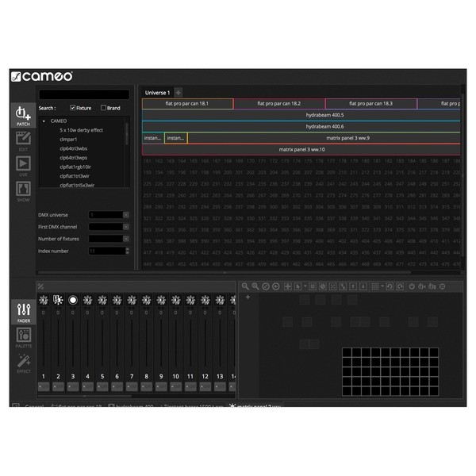Screen dimensions: 476x476
Task: Click the 'matrix panel 3 ww.10' patch block
Action: pos(301,149)
